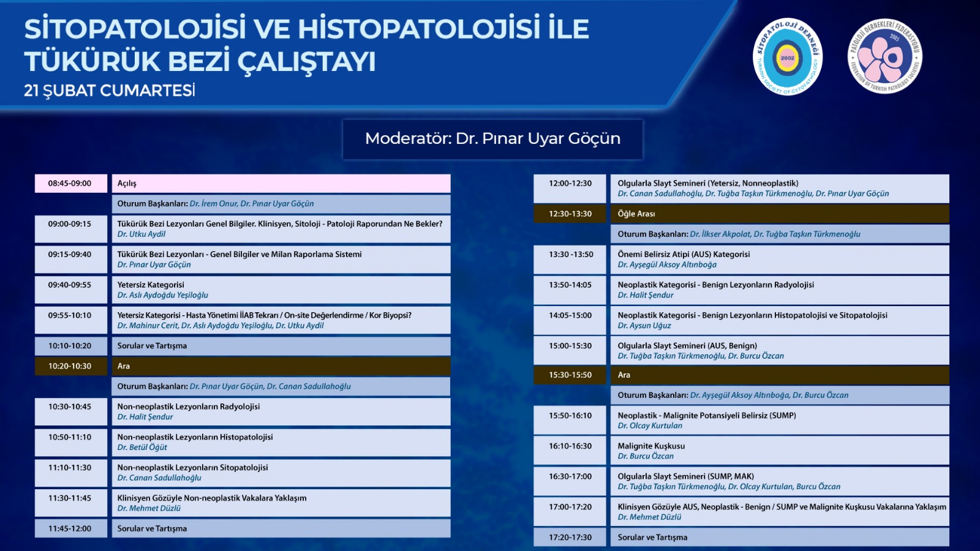Click the workshop title heading text
This screenshot has height=551, width=980.
(306, 45)
